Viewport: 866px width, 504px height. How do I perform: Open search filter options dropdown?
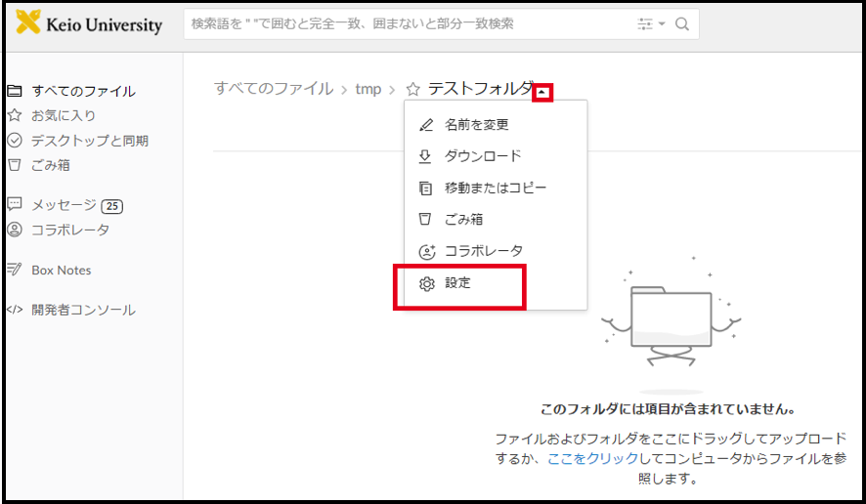pyautogui.click(x=650, y=24)
